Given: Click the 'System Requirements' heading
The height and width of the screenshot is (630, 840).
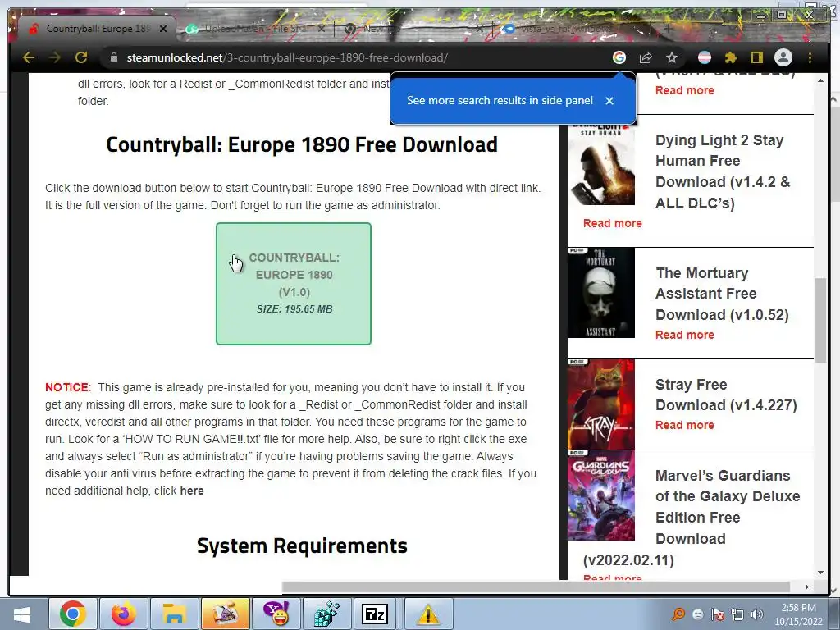Looking at the screenshot, I should coord(302,546).
